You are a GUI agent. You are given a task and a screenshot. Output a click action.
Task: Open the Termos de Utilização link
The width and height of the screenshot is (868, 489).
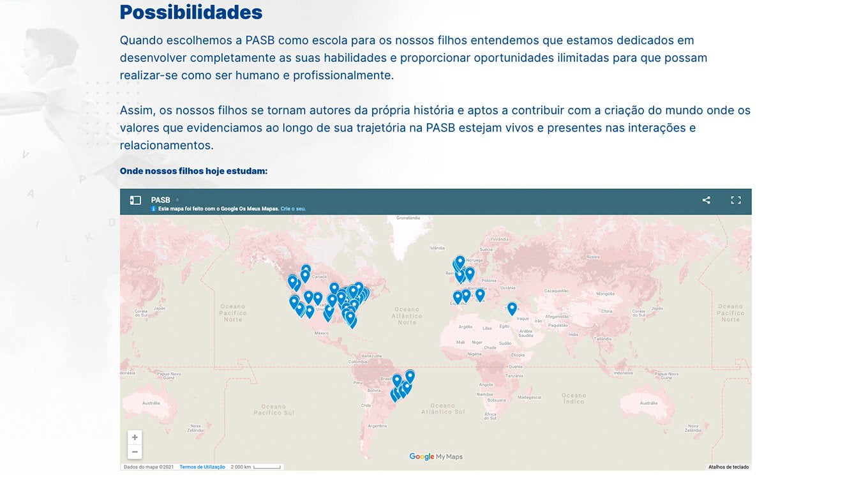click(x=202, y=467)
